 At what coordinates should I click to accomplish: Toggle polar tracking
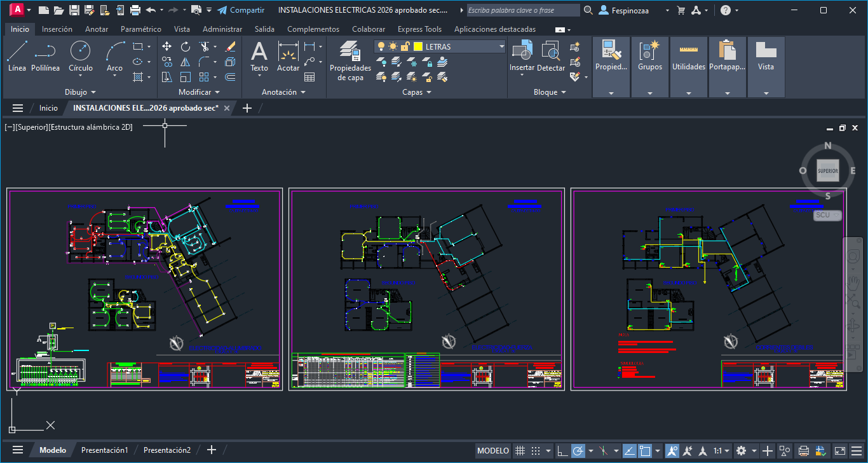tap(578, 451)
